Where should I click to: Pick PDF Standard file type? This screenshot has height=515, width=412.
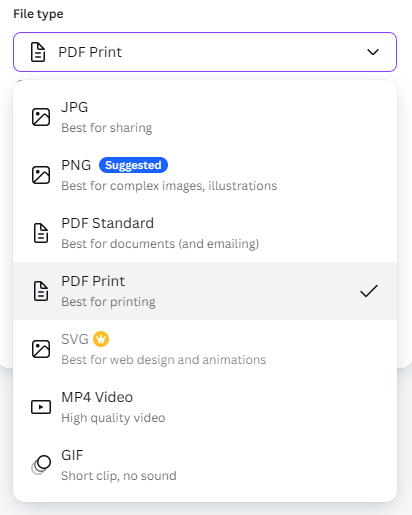pos(205,233)
